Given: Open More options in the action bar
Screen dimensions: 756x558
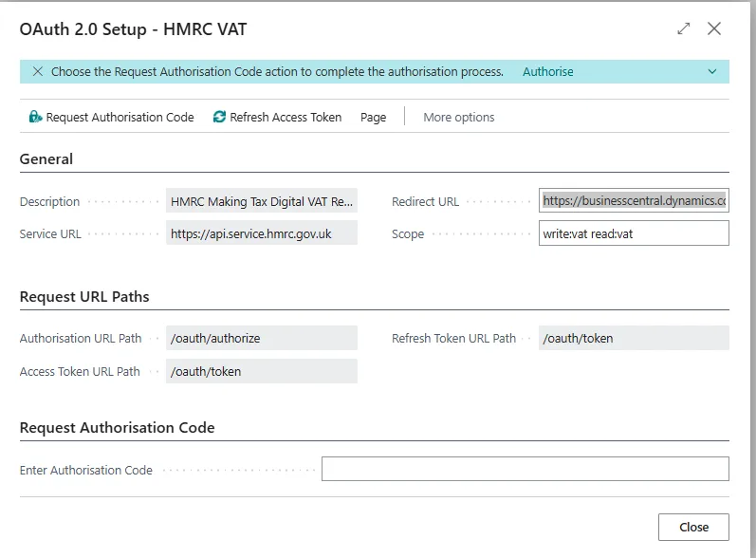Looking at the screenshot, I should coord(458,118).
